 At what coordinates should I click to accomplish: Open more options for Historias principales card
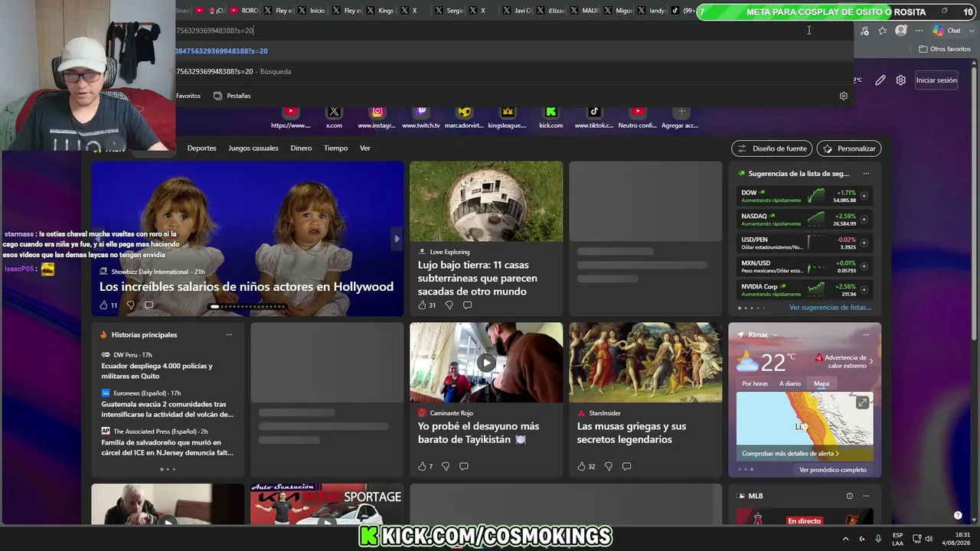(x=229, y=334)
